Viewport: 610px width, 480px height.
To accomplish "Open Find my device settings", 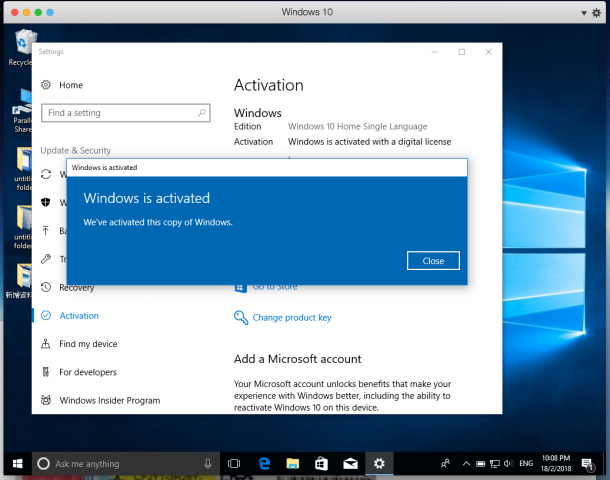I will [x=88, y=344].
